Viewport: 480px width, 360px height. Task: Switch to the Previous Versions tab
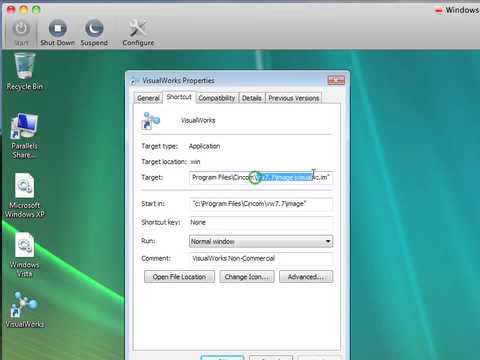(x=294, y=98)
